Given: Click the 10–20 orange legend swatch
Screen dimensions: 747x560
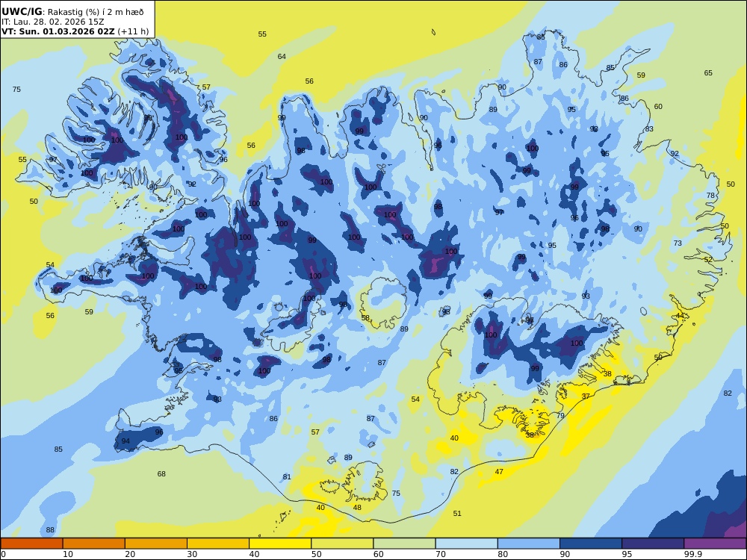Looking at the screenshot, I should coord(94,544).
